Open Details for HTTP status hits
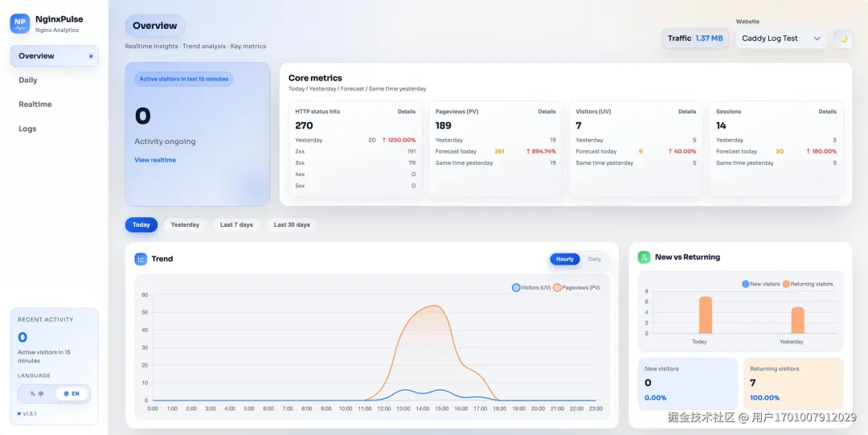The height and width of the screenshot is (435, 868). (407, 112)
